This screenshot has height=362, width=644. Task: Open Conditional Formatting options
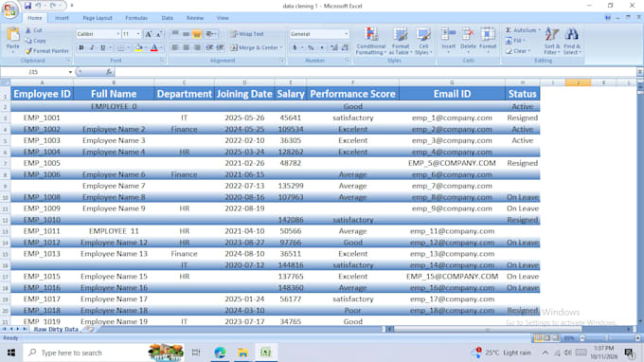[371, 41]
